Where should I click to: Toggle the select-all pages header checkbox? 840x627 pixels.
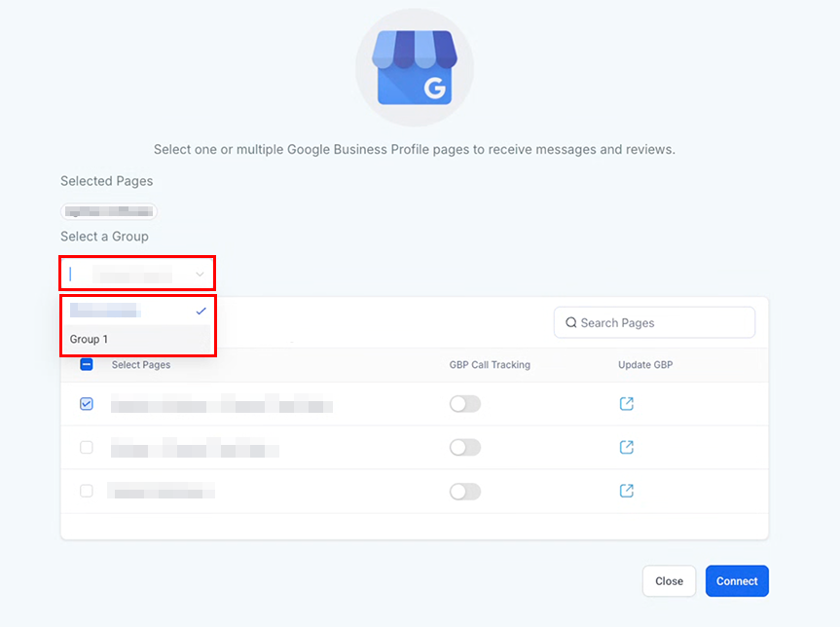tap(87, 364)
